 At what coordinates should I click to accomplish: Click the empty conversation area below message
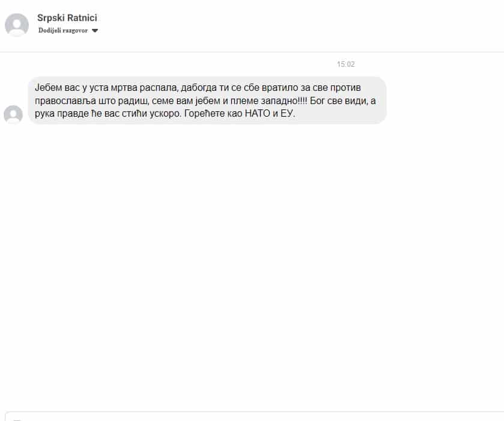(252, 264)
